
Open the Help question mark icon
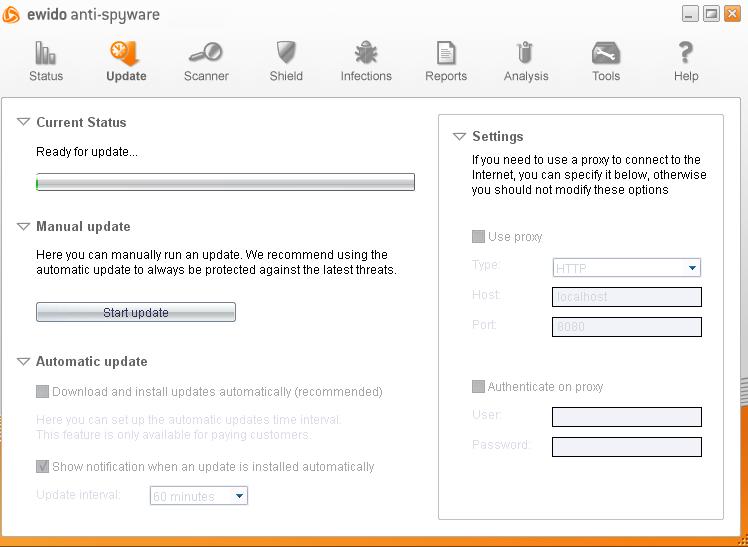point(686,52)
